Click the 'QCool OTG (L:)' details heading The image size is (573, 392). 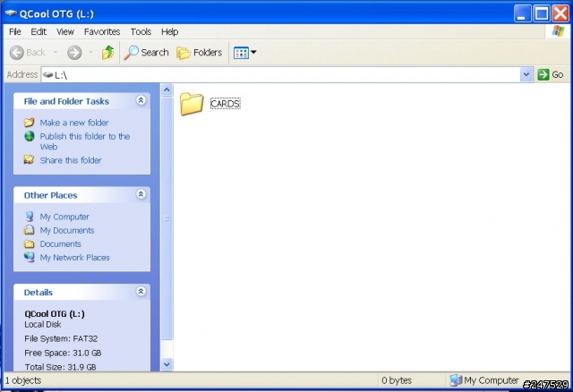click(55, 314)
